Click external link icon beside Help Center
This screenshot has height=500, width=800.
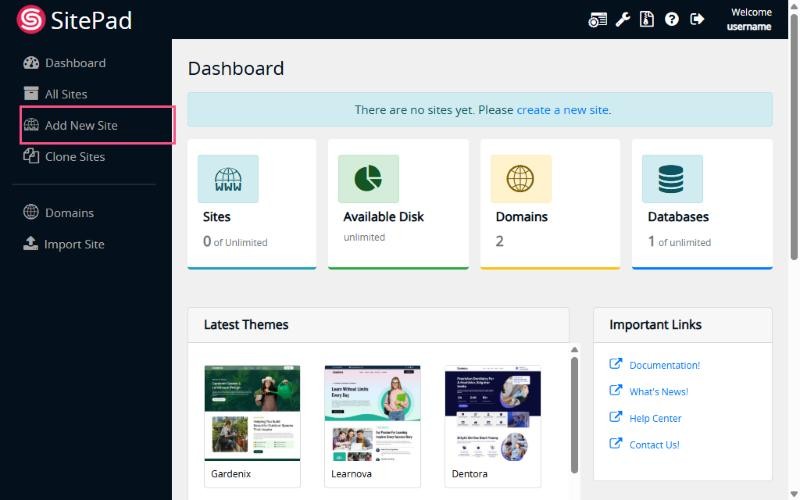pyautogui.click(x=616, y=417)
